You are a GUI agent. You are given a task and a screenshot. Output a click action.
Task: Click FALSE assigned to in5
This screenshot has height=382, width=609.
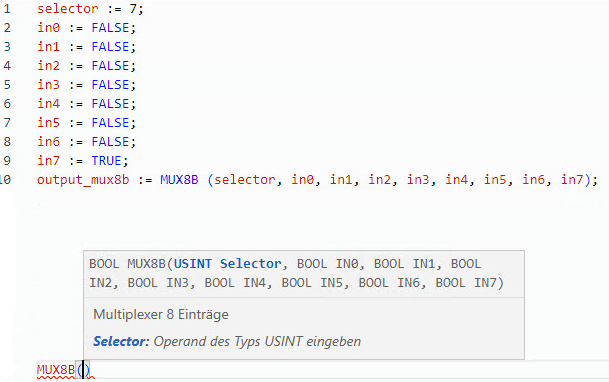click(110, 123)
